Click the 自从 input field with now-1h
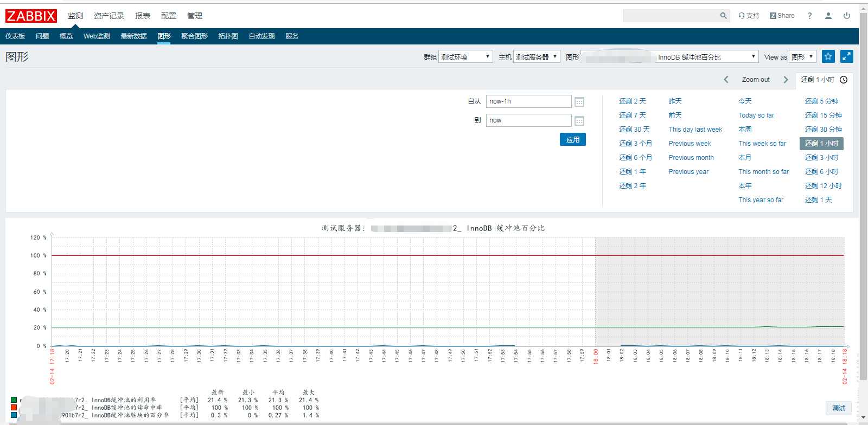The height and width of the screenshot is (425, 868). [529, 101]
